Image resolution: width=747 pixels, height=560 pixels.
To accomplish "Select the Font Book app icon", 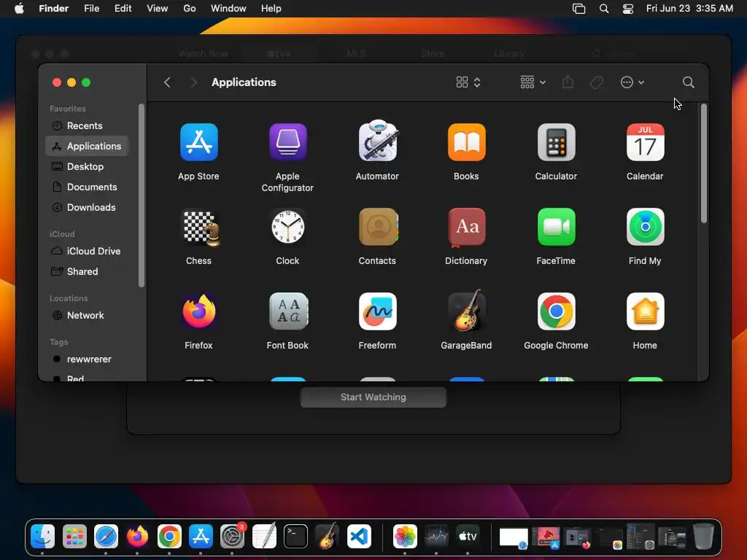I will click(289, 311).
